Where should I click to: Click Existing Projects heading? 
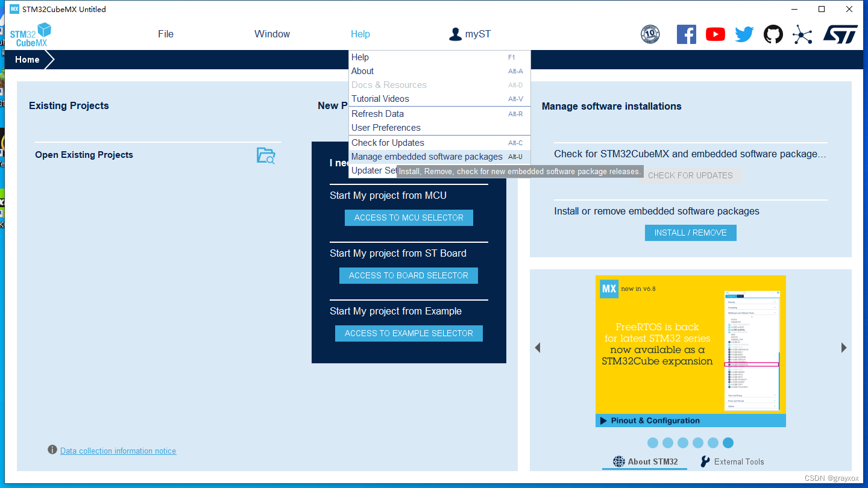[69, 105]
